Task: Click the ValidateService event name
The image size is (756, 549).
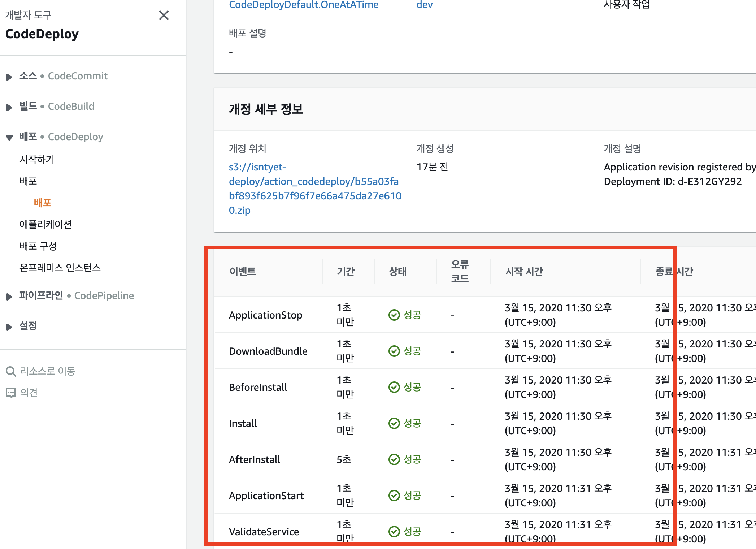Action: (x=264, y=532)
